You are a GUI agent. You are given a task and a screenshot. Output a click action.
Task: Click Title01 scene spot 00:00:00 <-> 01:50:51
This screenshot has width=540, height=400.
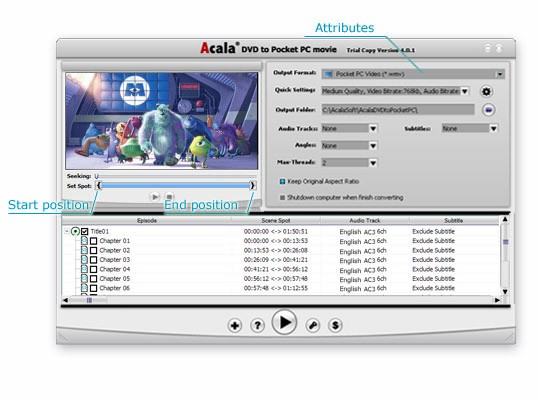coord(276,232)
